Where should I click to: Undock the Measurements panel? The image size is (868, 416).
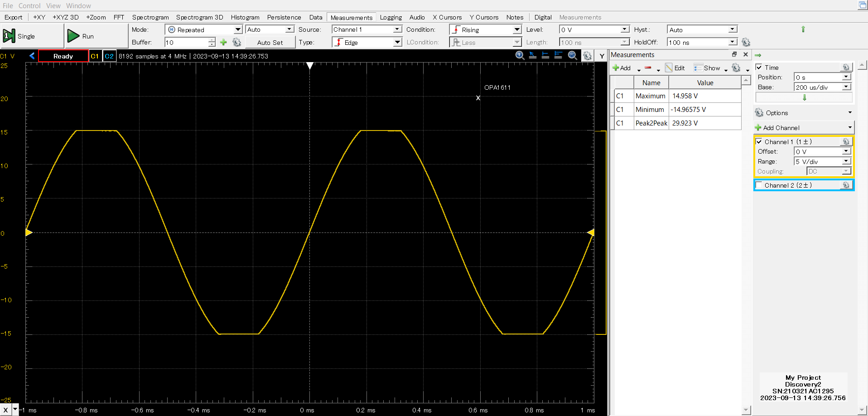tap(734, 54)
